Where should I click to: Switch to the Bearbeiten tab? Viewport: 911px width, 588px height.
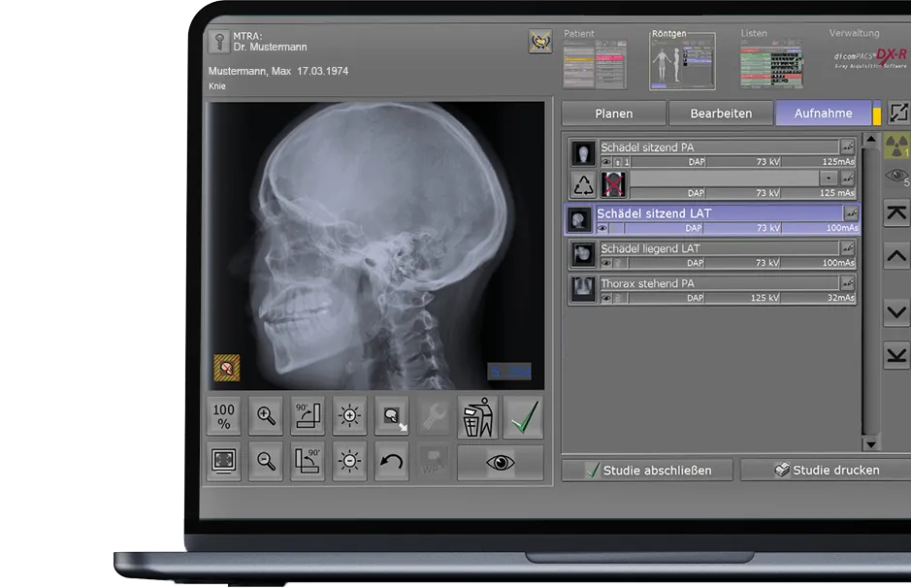[721, 114]
